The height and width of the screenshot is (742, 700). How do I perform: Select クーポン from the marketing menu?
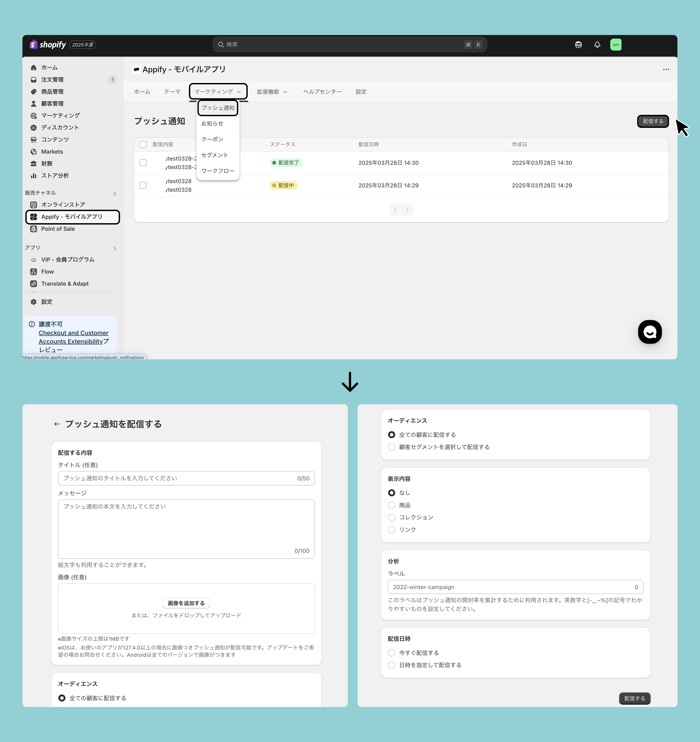[x=212, y=140]
